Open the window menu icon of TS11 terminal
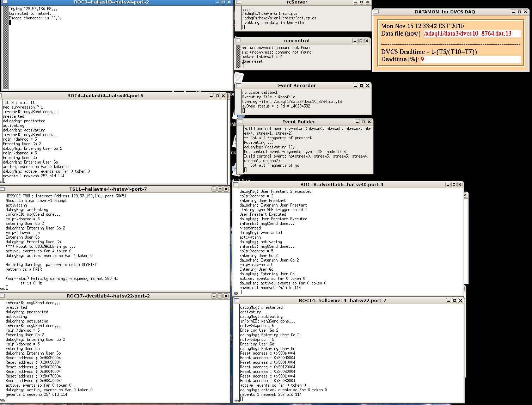The image size is (532, 405). click(2, 189)
